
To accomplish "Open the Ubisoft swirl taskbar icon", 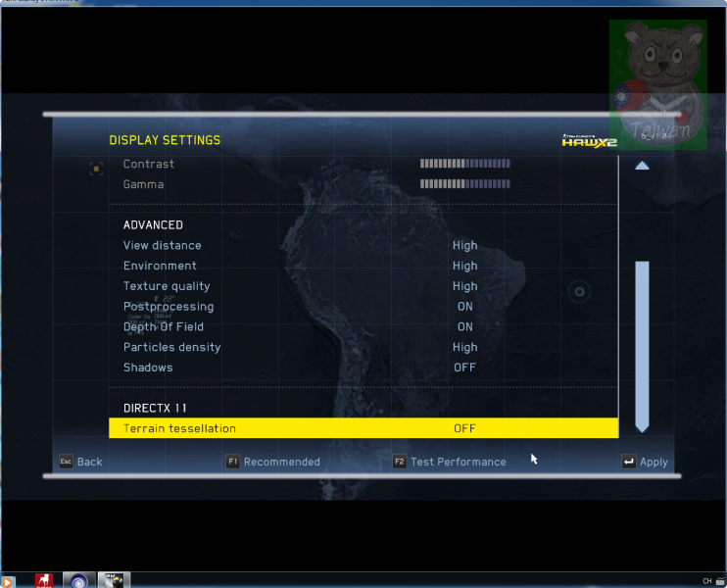I will pyautogui.click(x=78, y=580).
